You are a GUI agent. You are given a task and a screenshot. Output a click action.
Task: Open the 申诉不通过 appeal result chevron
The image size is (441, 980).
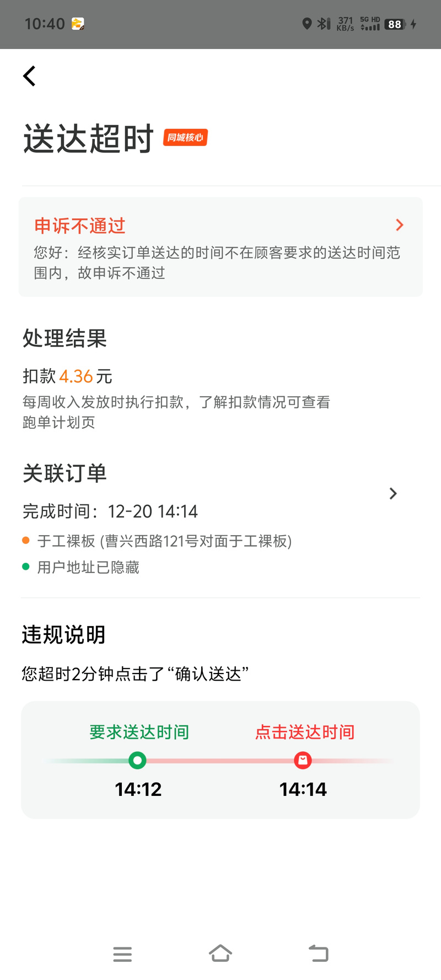(400, 225)
